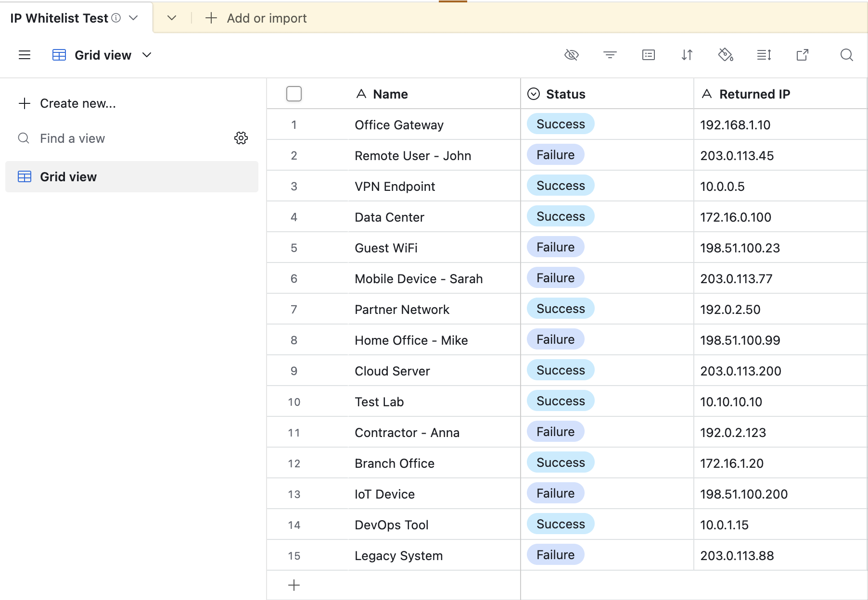Expand the Grid view name dropdown arrow
This screenshot has height=600, width=868.
coord(147,55)
